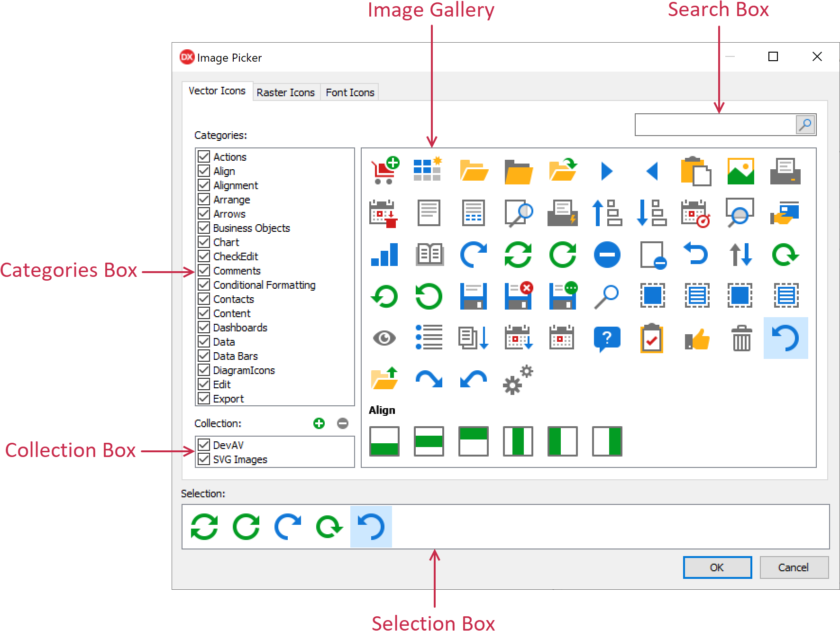The height and width of the screenshot is (631, 840).
Task: Select the gears settings icon in gallery
Action: (517, 380)
